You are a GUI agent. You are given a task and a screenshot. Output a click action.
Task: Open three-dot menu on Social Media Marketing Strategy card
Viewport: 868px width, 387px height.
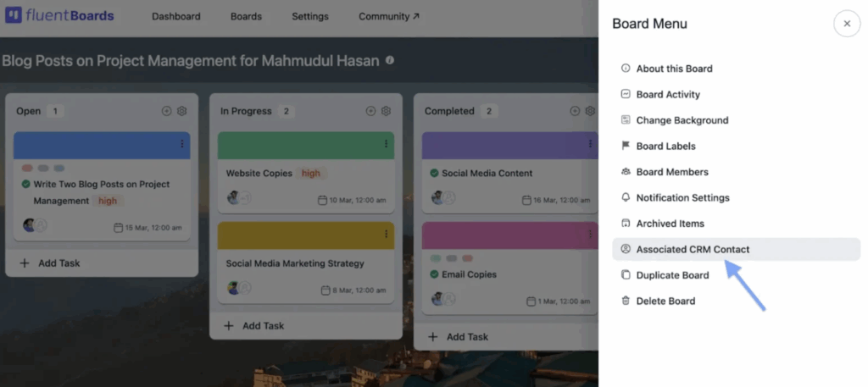click(x=386, y=235)
